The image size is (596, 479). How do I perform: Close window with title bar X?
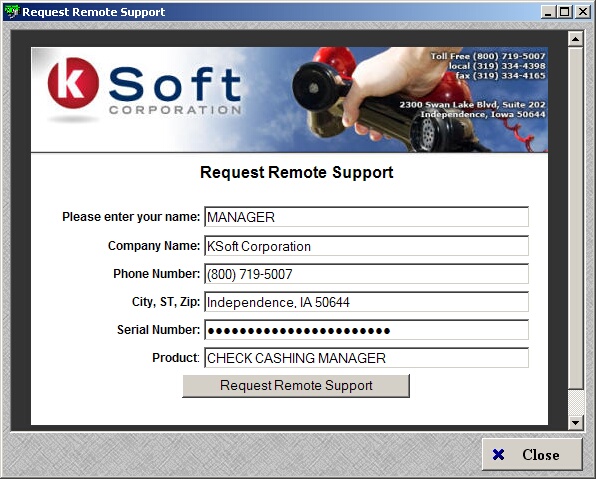[583, 12]
